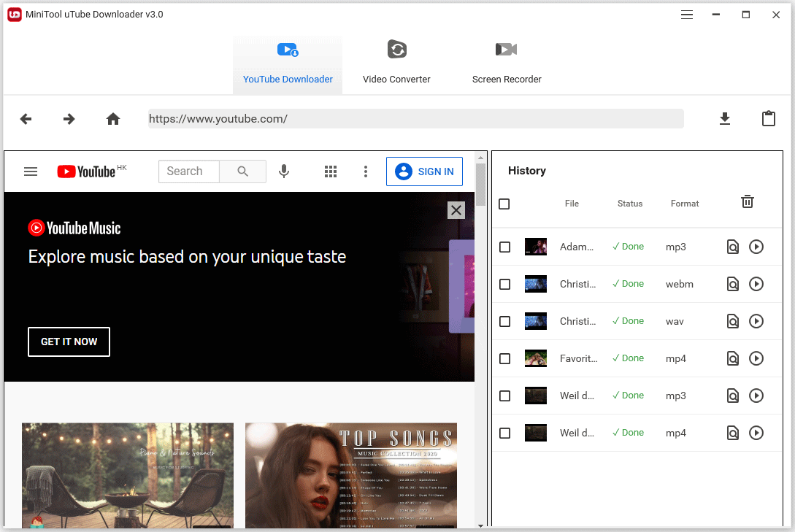Click YouTube voice search microphone icon
795x532 pixels.
tap(284, 171)
